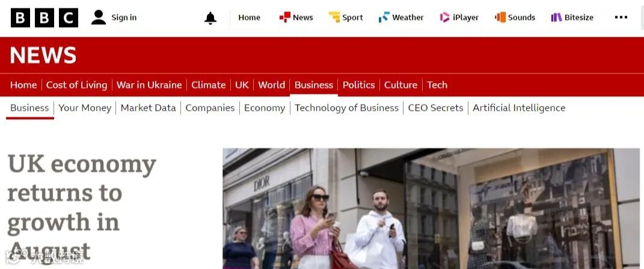Click the Sign in person icon
This screenshot has width=644, height=269.
(x=99, y=17)
